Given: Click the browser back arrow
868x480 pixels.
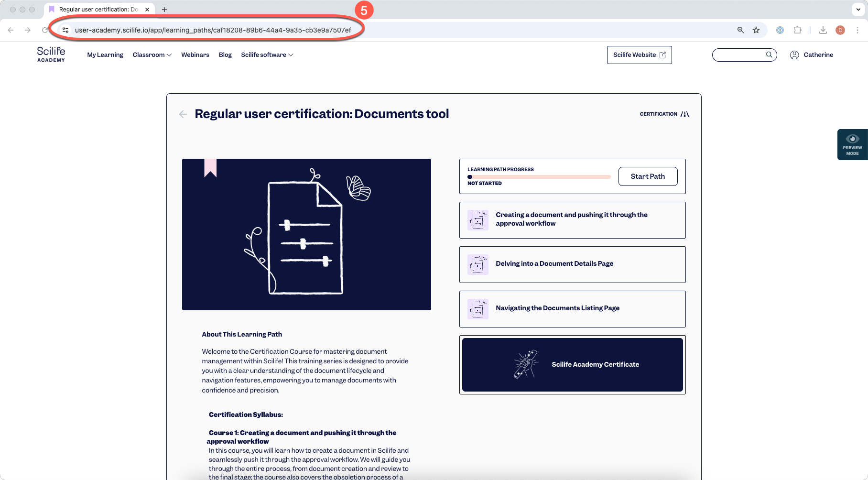Looking at the screenshot, I should [x=11, y=30].
